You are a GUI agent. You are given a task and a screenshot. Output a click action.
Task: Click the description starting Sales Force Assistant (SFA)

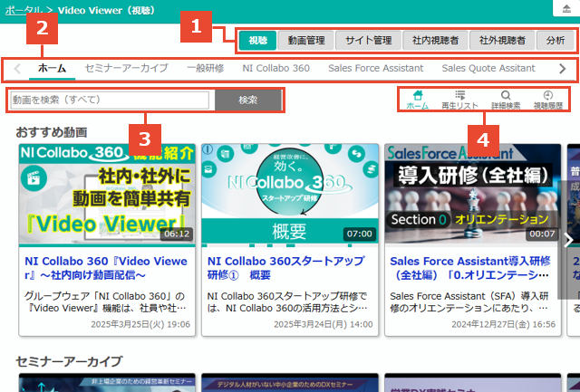(x=469, y=301)
